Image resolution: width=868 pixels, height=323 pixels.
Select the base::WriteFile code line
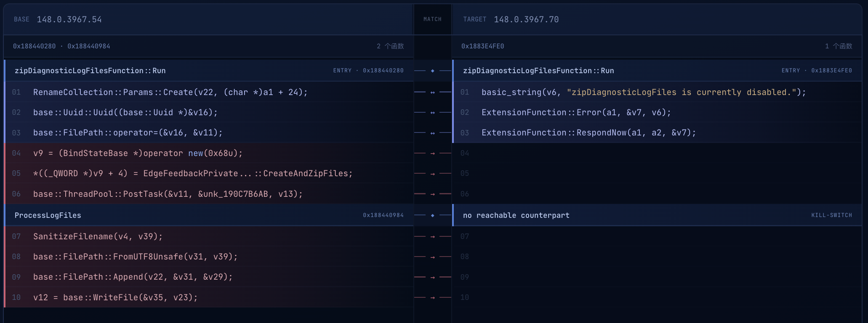click(209, 297)
